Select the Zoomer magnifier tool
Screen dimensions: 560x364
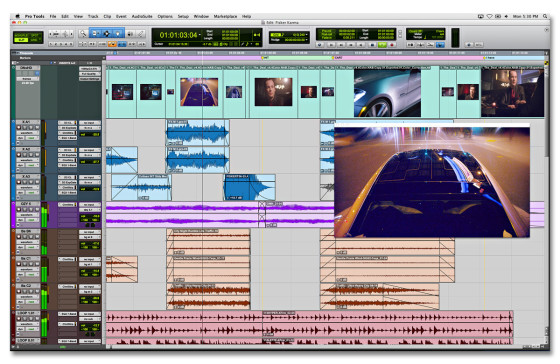click(x=83, y=34)
